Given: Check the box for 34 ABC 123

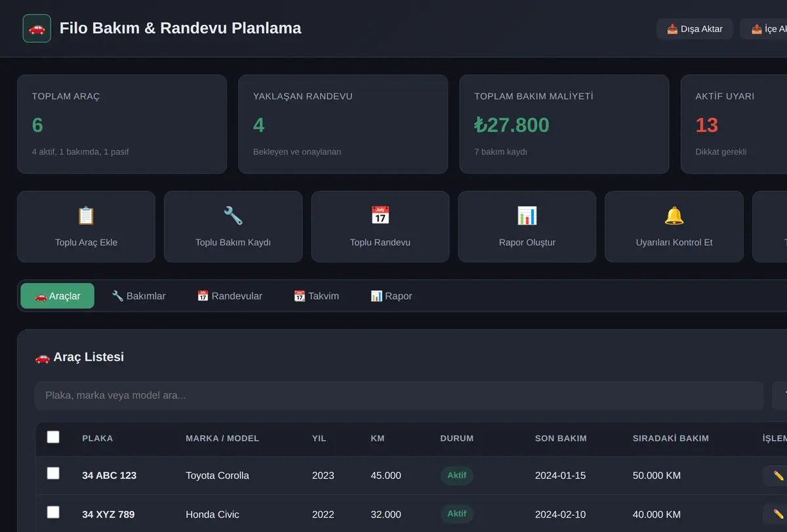Looking at the screenshot, I should (53, 474).
